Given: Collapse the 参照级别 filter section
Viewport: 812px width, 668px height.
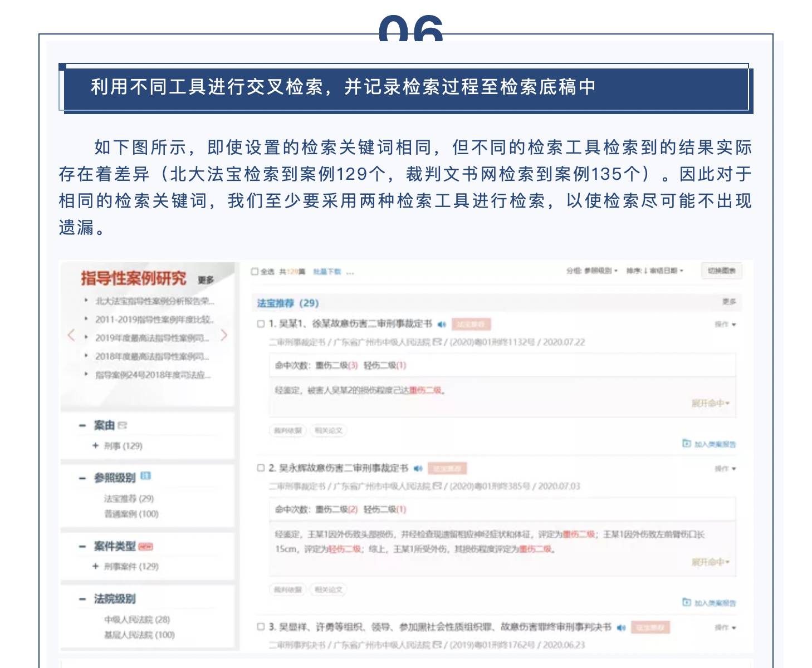Looking at the screenshot, I should (x=82, y=478).
